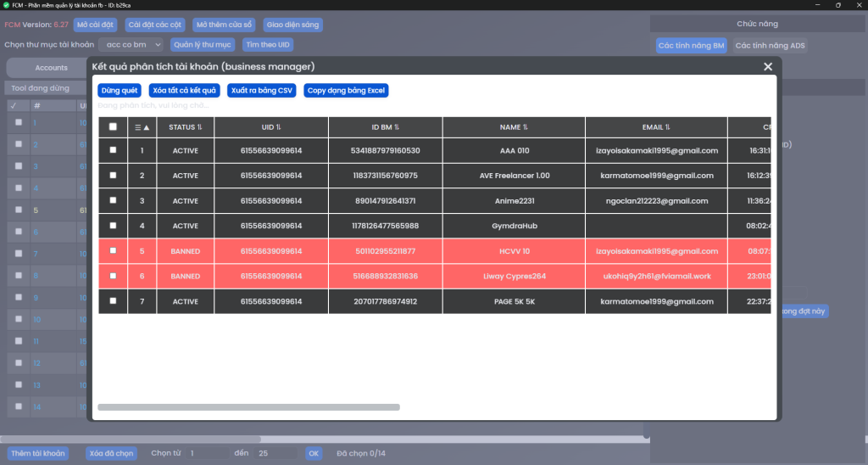Export results with 'Xuất ra bảng CSV'
This screenshot has width=868, height=465.
(261, 90)
